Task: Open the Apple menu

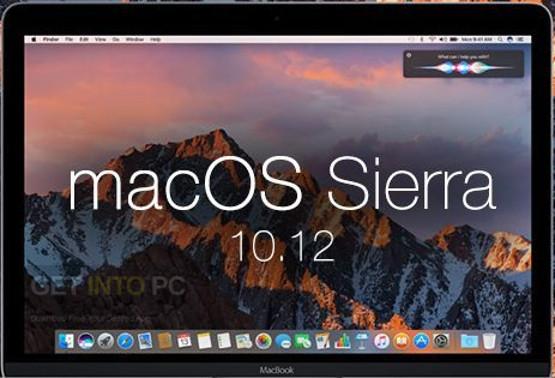Action: point(34,40)
